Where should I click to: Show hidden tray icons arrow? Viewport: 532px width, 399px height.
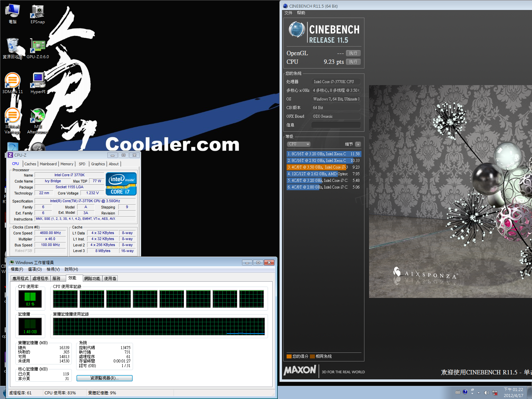pos(479,393)
